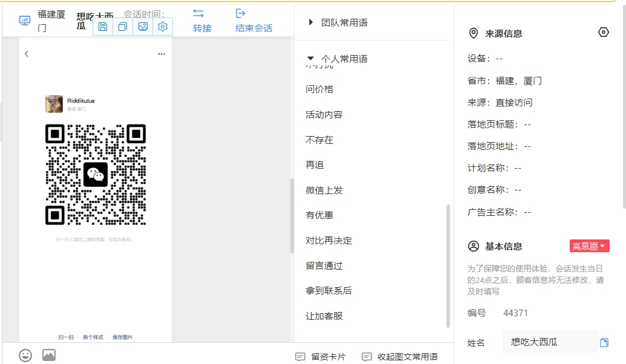Select the 有优惠 quick phrase
The height and width of the screenshot is (364, 626).
(319, 215)
